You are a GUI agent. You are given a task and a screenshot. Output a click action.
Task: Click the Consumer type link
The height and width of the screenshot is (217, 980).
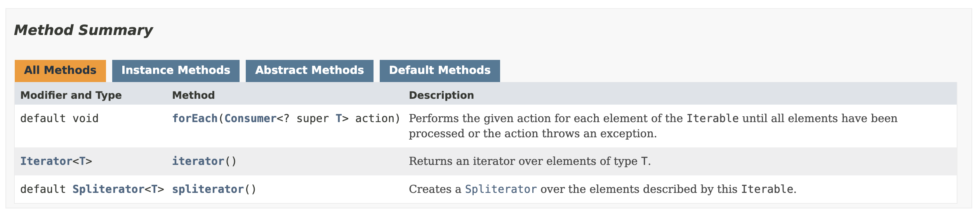[x=250, y=119]
